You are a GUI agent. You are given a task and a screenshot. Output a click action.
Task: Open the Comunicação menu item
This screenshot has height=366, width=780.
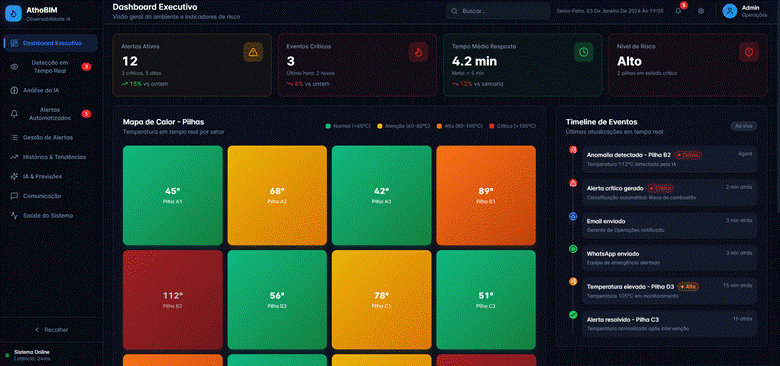(x=51, y=196)
